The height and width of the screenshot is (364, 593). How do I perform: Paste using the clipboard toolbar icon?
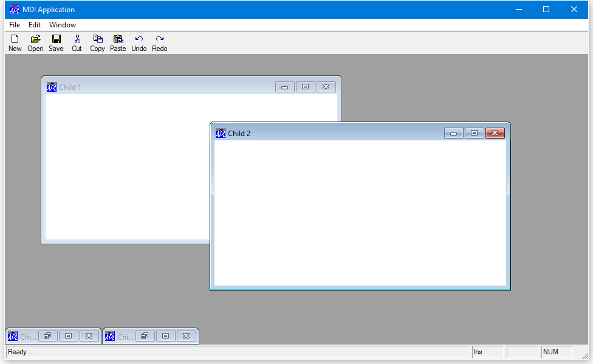tap(118, 43)
